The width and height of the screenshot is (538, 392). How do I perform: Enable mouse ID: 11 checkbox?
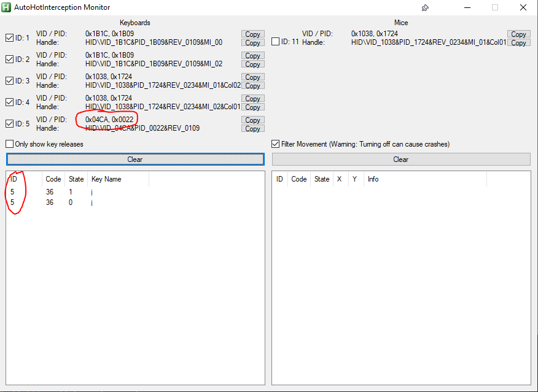(275, 42)
